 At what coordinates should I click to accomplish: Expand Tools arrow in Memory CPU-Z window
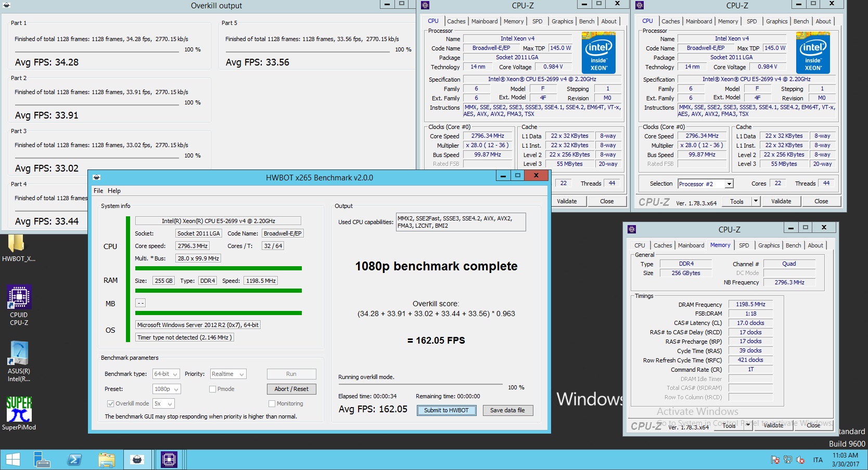748,425
